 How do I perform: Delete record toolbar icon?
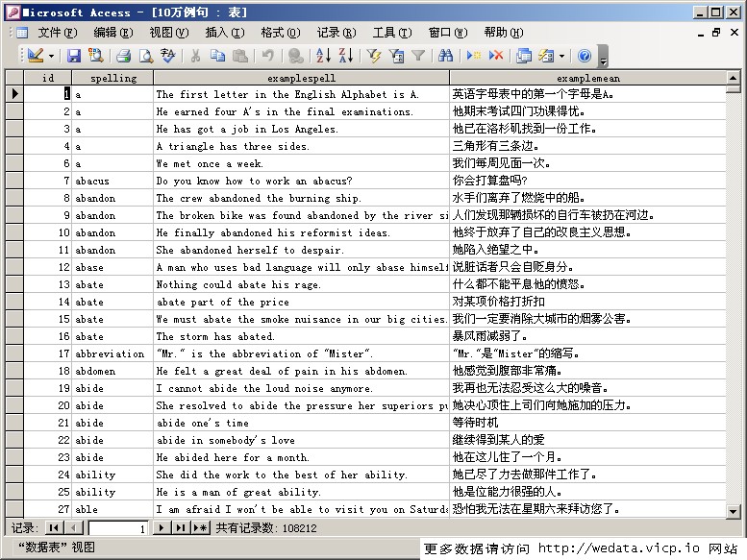click(x=496, y=56)
